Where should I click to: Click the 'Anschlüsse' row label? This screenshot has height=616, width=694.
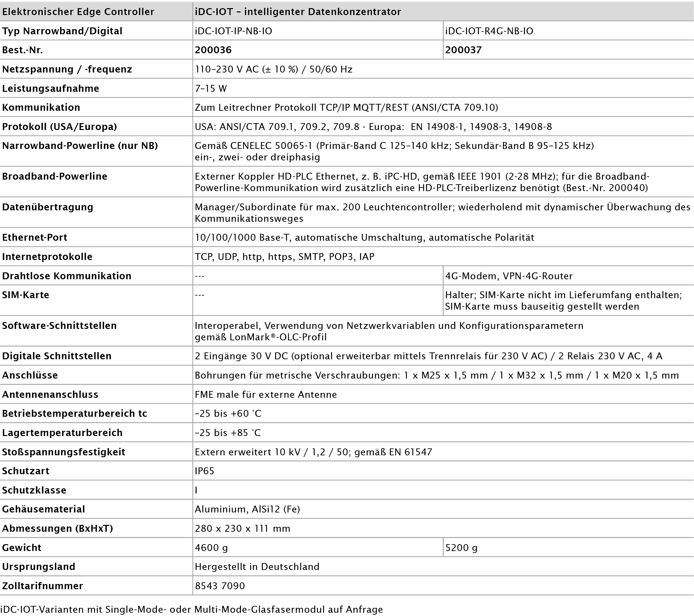coord(30,375)
